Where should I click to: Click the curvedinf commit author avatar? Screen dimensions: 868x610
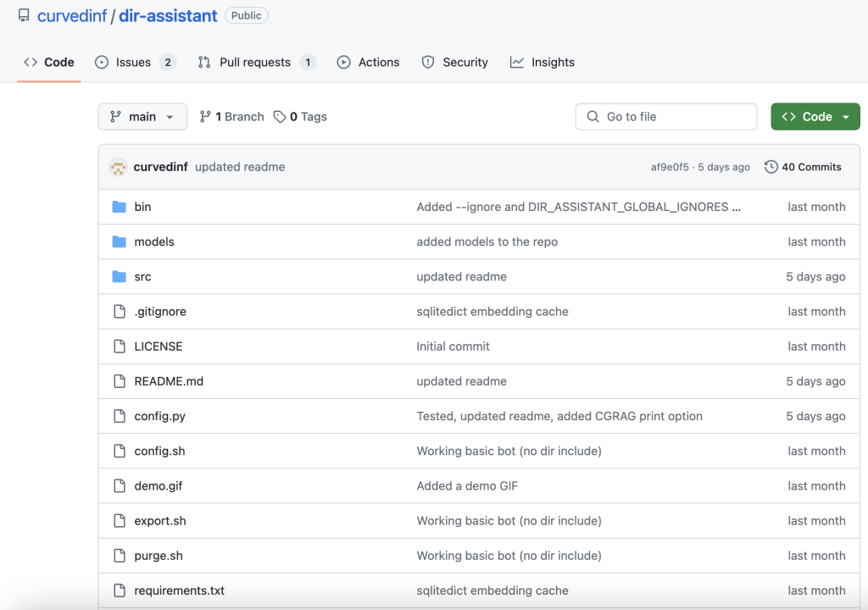click(118, 167)
